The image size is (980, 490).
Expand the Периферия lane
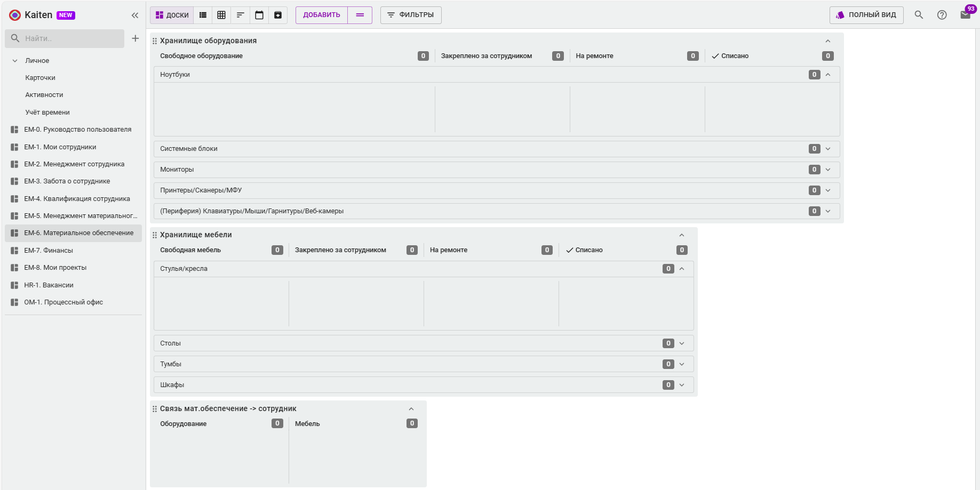point(828,211)
